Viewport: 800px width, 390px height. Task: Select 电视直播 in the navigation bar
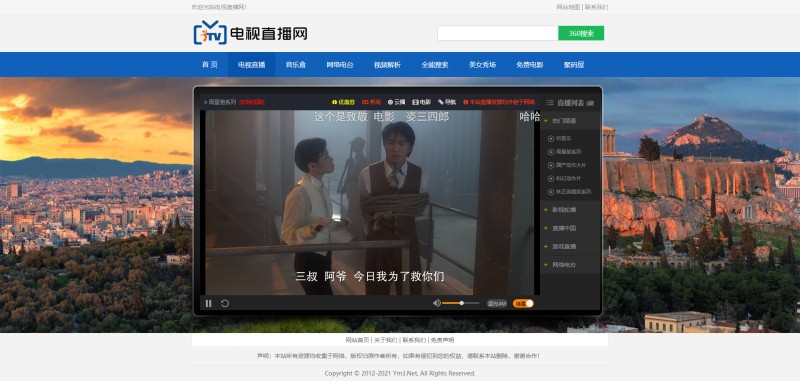[x=252, y=65]
